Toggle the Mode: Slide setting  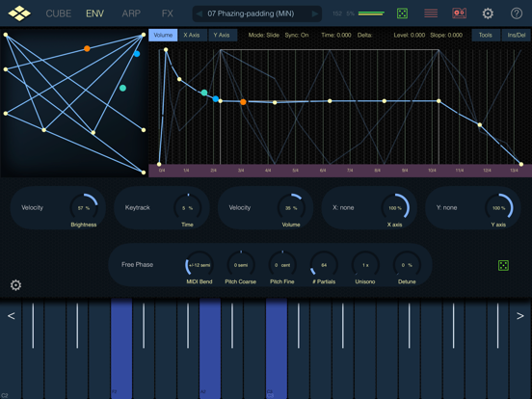[264, 35]
